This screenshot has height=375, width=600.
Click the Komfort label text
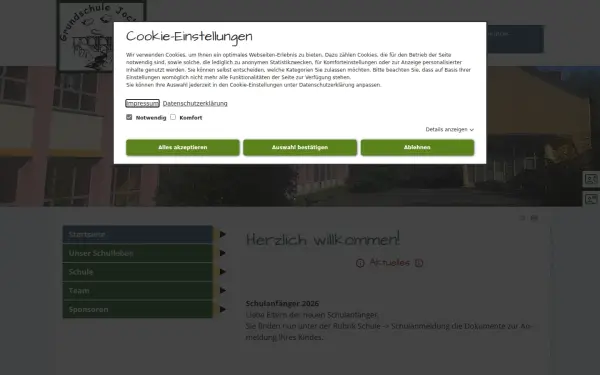point(191,117)
